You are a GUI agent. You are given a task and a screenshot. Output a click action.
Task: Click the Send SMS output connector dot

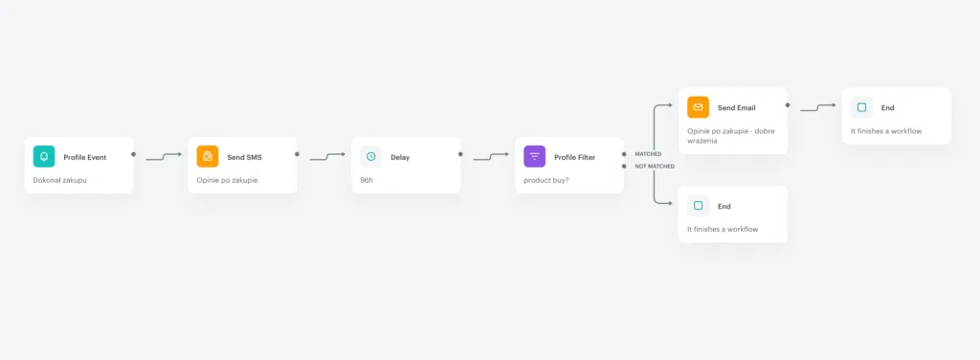point(297,154)
